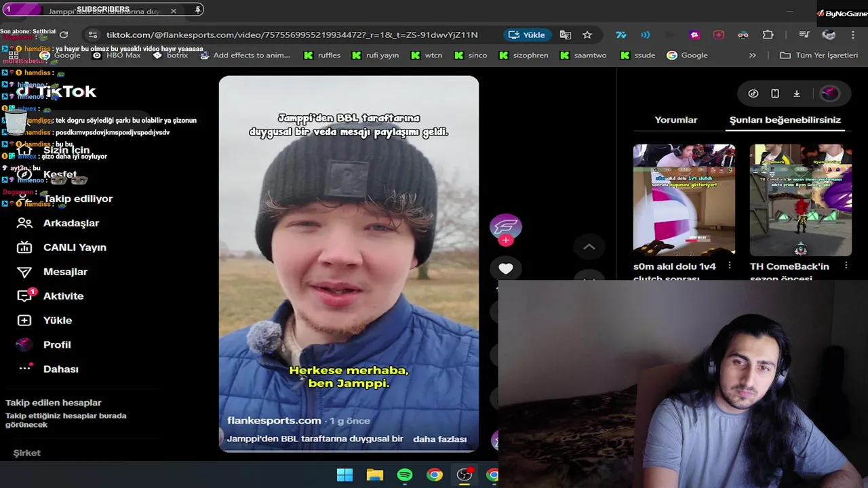Viewport: 868px width, 488px height.
Task: Open the Chrome extensions puzzle icon
Action: pos(768,35)
